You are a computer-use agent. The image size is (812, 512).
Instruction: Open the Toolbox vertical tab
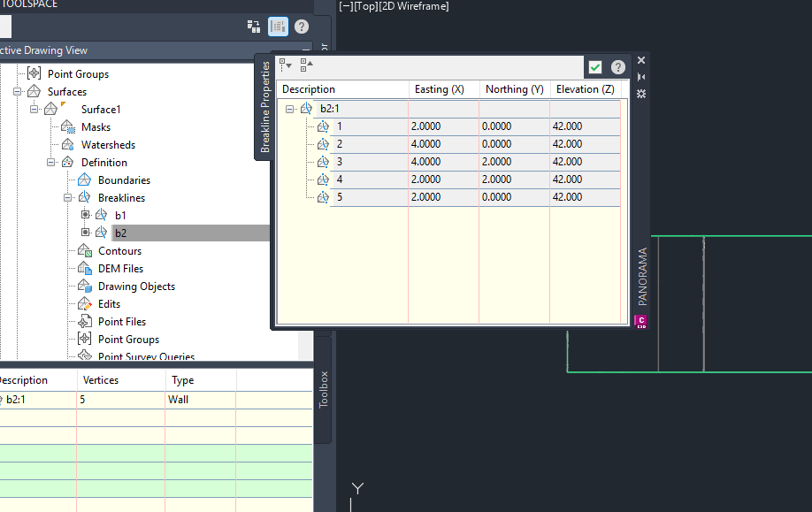click(323, 389)
